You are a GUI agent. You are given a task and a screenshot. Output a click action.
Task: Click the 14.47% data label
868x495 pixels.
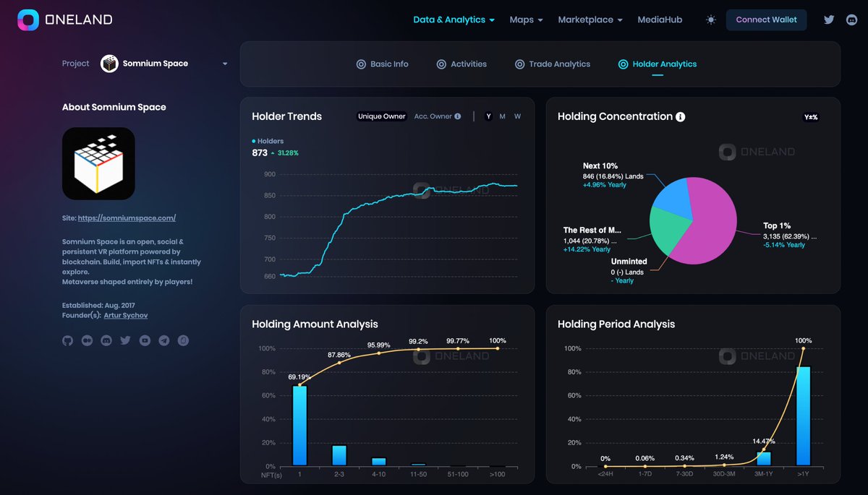pyautogui.click(x=764, y=442)
